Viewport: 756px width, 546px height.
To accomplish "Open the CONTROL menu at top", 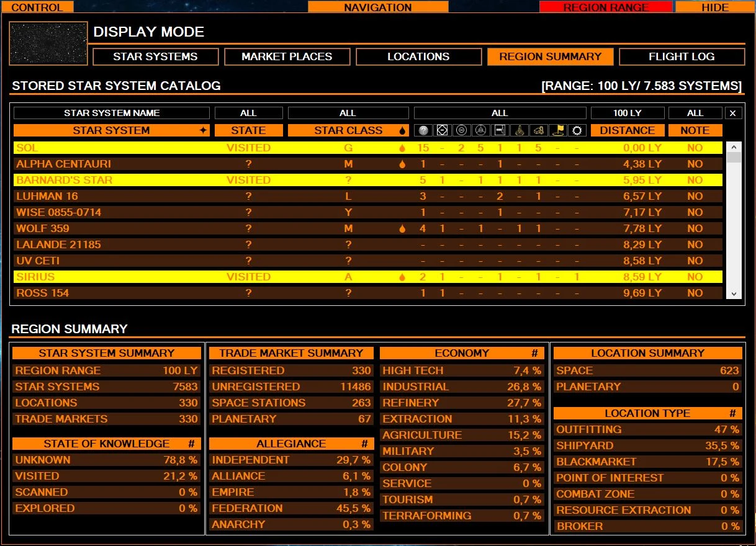I will [37, 7].
